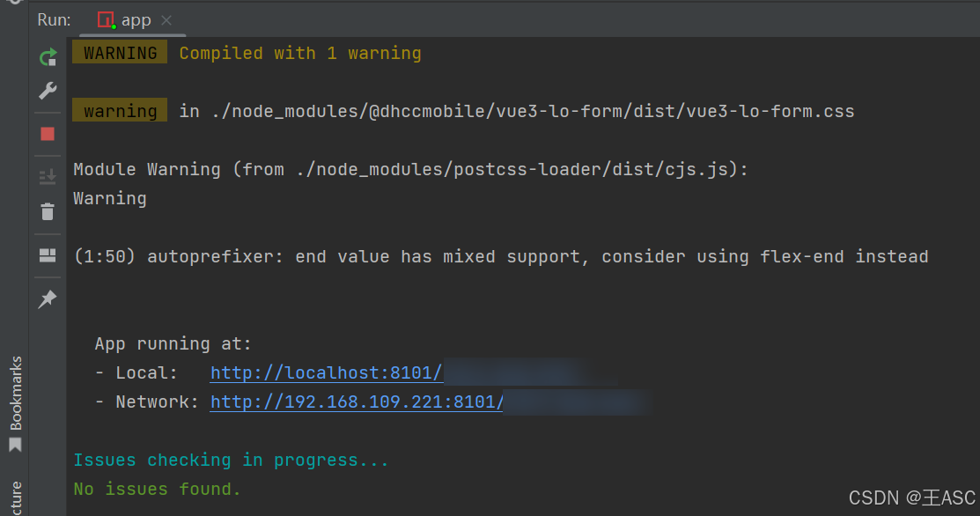The image size is (980, 516).
Task: Click the npm icon on the app tab
Action: (x=106, y=19)
